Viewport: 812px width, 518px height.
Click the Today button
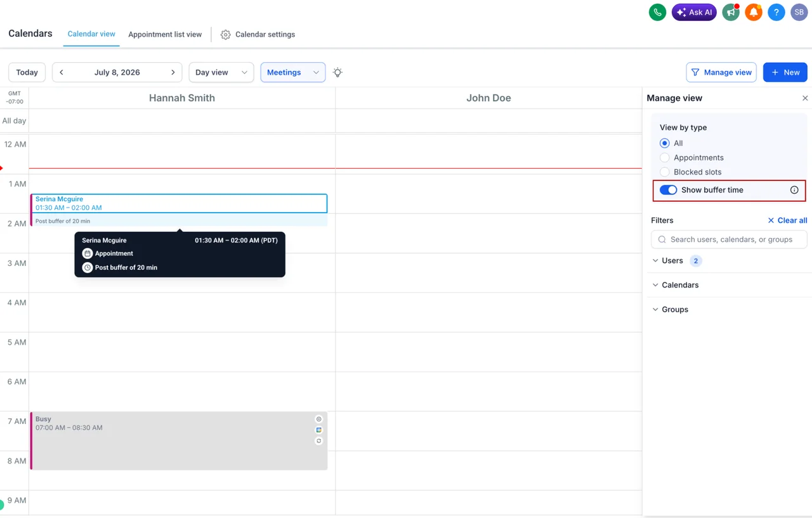click(27, 72)
